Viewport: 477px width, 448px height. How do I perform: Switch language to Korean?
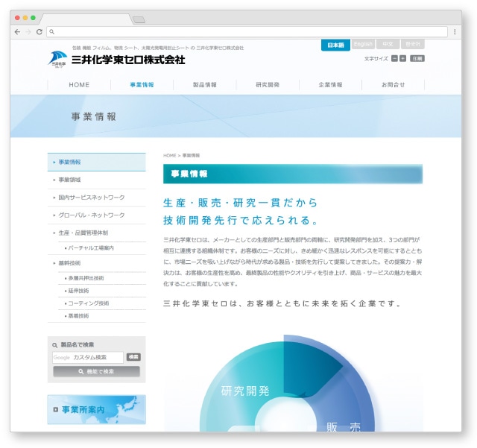point(412,44)
